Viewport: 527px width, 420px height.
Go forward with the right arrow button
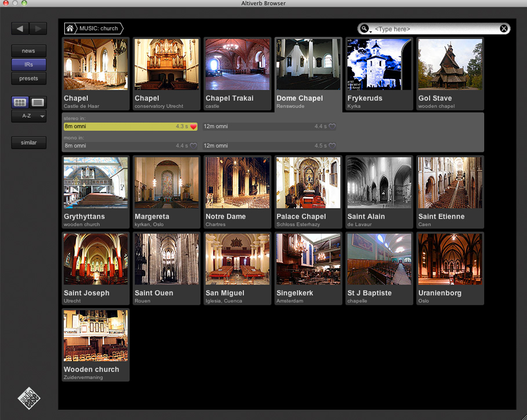click(38, 28)
